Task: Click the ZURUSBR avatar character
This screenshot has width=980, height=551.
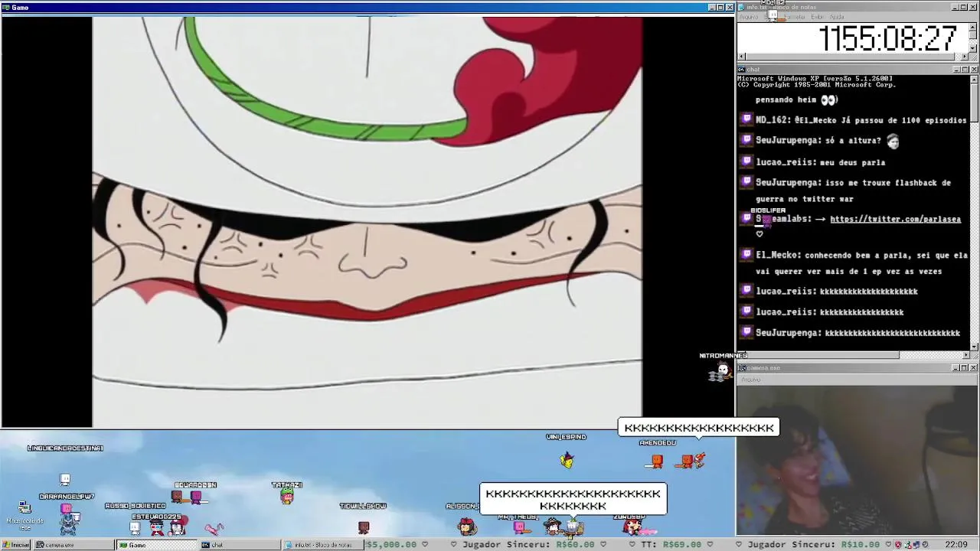Action: (x=634, y=527)
